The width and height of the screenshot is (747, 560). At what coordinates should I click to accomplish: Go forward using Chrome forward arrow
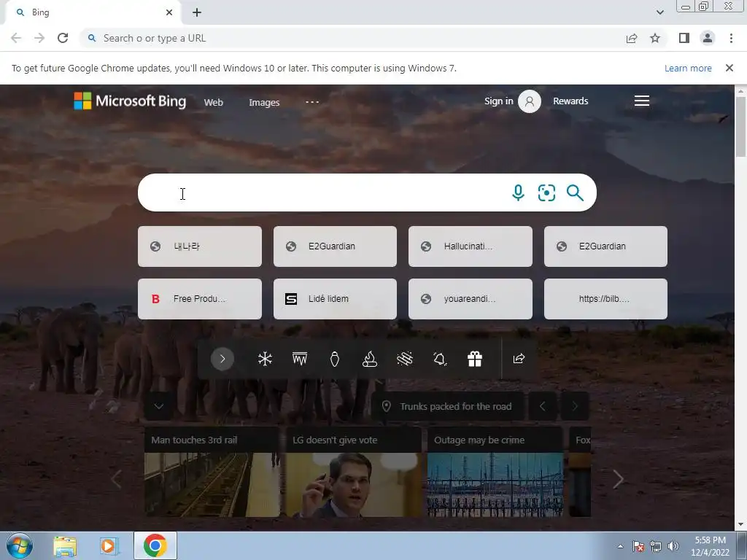(x=39, y=38)
